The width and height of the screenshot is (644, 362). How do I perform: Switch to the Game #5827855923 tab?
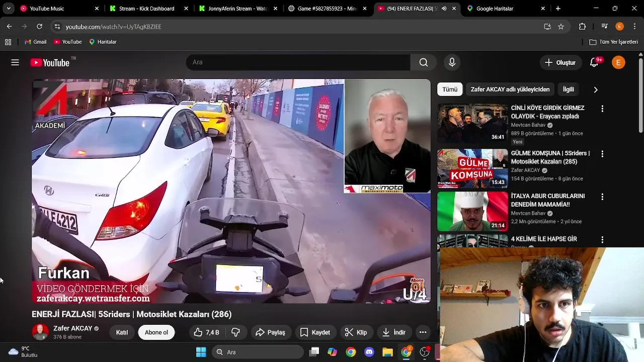point(327,9)
